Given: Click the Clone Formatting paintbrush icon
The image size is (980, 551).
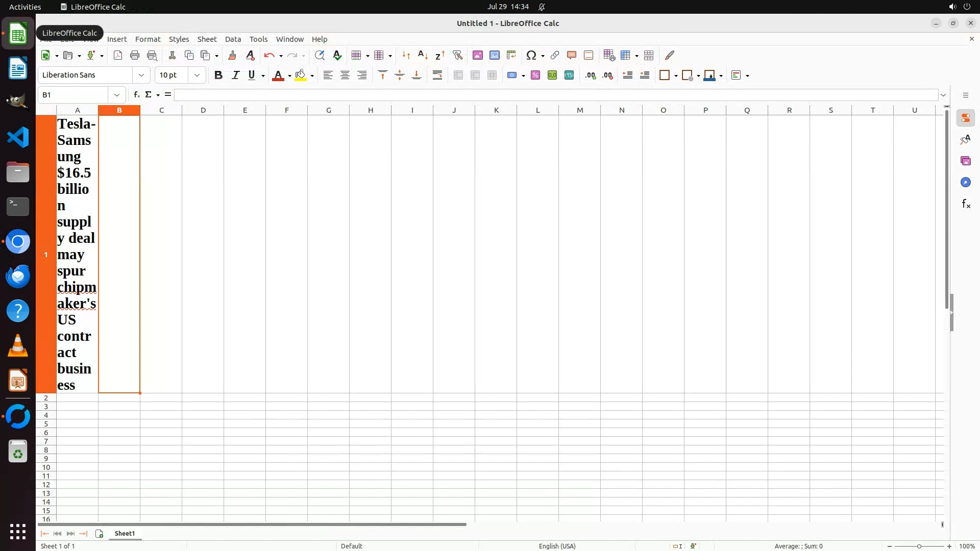Looking at the screenshot, I should (x=232, y=55).
